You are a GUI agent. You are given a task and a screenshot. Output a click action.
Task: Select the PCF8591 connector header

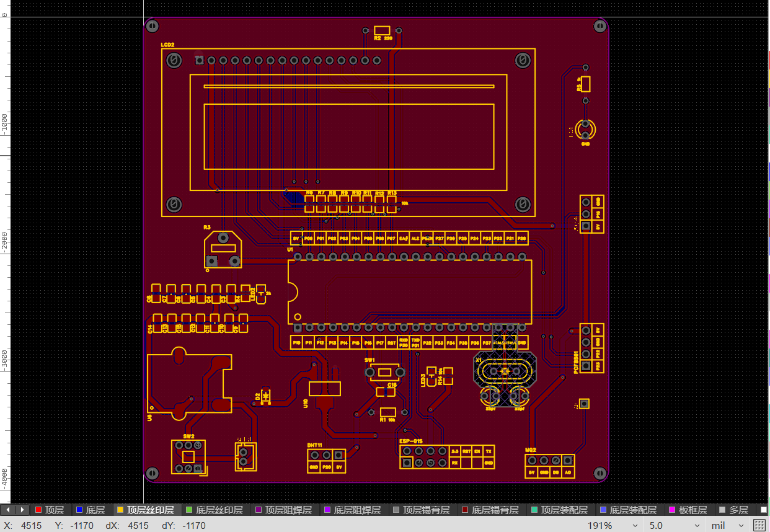click(592, 348)
